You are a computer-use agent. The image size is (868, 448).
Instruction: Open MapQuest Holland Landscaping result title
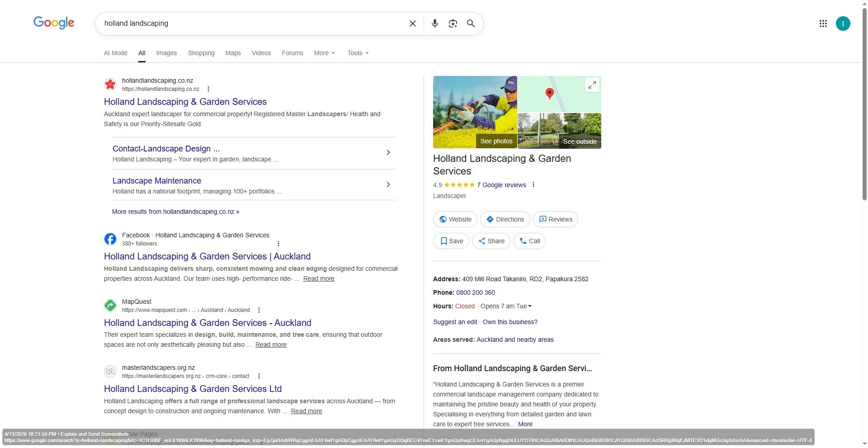pyautogui.click(x=208, y=323)
